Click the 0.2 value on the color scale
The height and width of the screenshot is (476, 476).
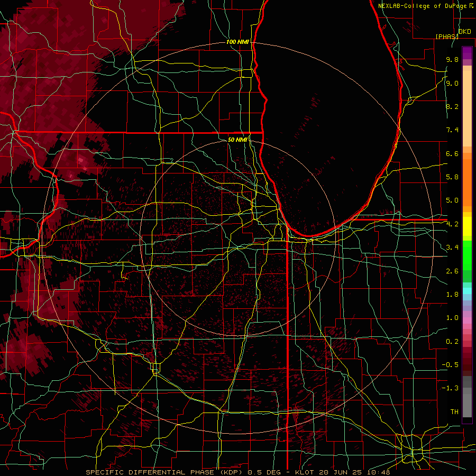click(452, 342)
